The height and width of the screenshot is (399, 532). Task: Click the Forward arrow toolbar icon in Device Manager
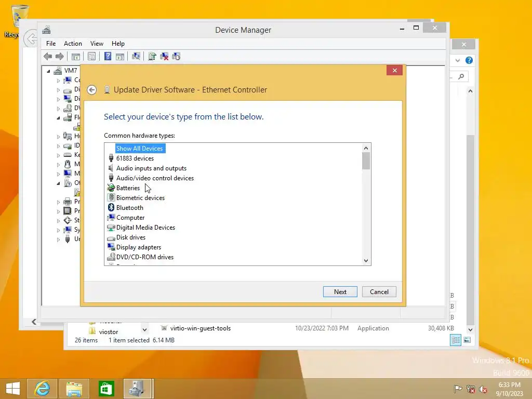pyautogui.click(x=60, y=56)
